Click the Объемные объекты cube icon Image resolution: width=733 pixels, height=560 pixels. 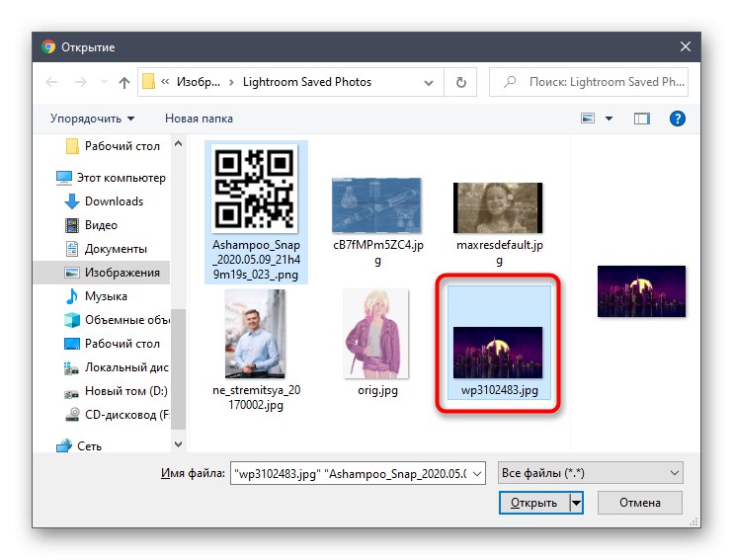pyautogui.click(x=72, y=320)
